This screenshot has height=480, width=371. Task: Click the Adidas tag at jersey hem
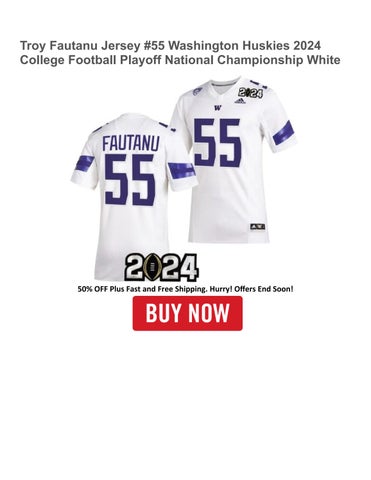point(257,227)
